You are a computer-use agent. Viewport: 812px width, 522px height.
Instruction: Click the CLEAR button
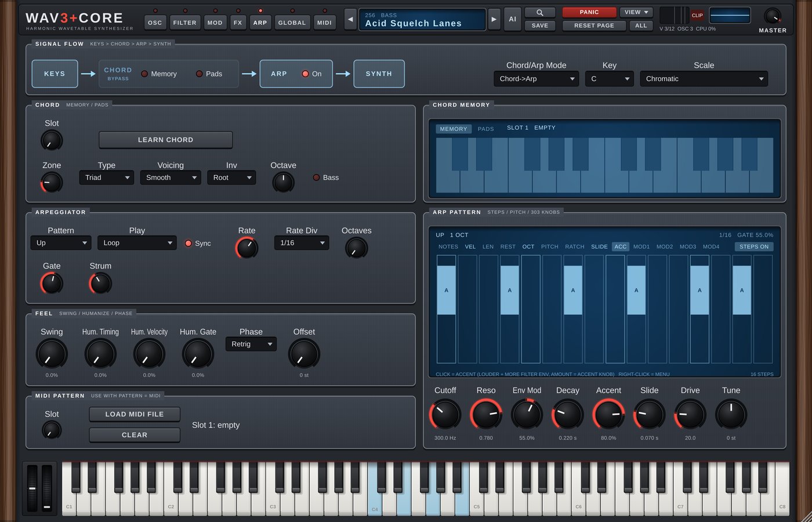[134, 435]
